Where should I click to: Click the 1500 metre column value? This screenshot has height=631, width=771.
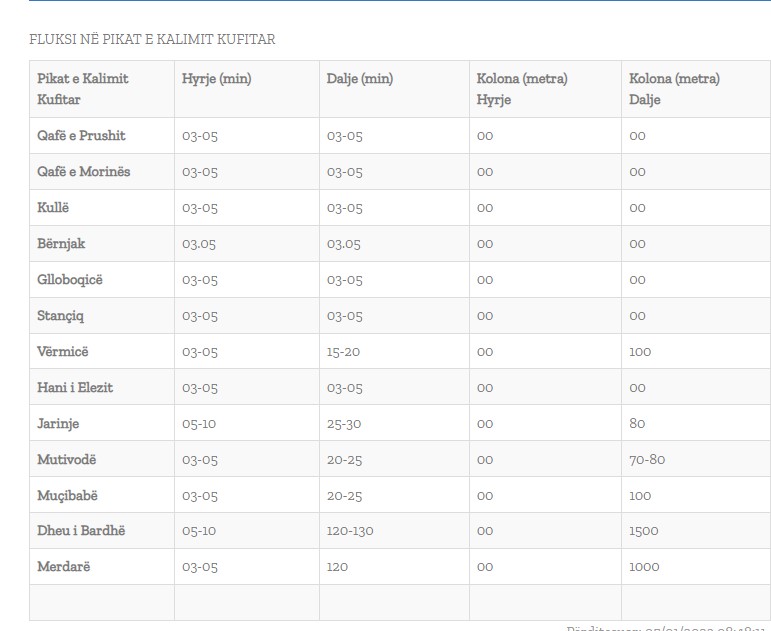tap(644, 531)
